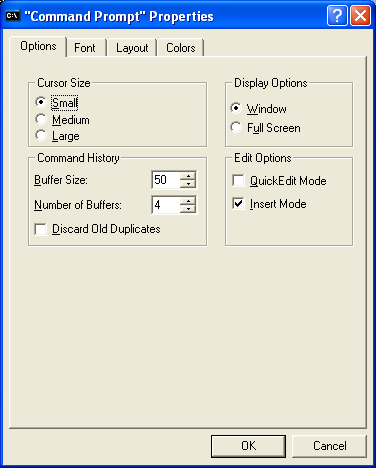Decrease Buffer Size with down arrow
Image resolution: width=376 pixels, height=468 pixels.
(x=188, y=184)
